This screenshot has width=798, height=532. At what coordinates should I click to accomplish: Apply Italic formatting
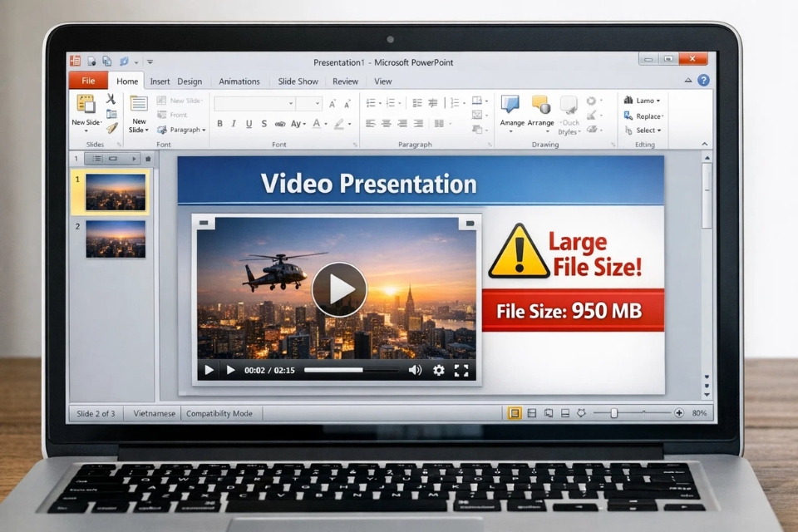point(234,123)
